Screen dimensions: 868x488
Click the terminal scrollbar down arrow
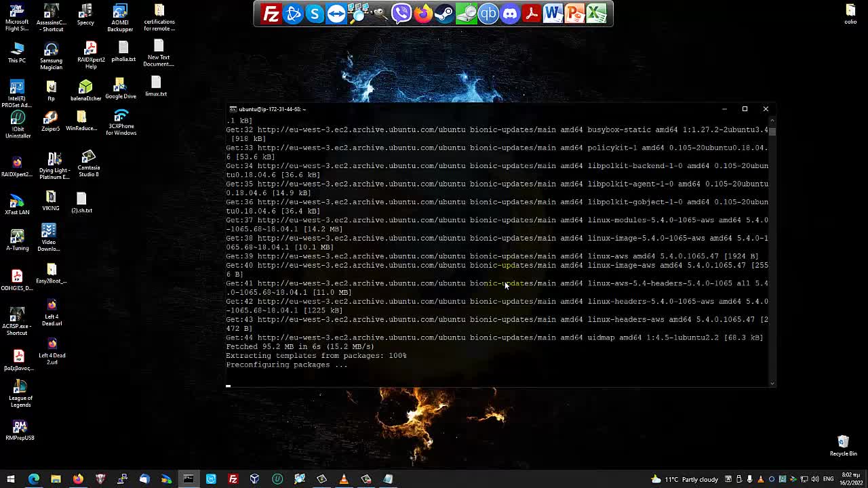772,383
